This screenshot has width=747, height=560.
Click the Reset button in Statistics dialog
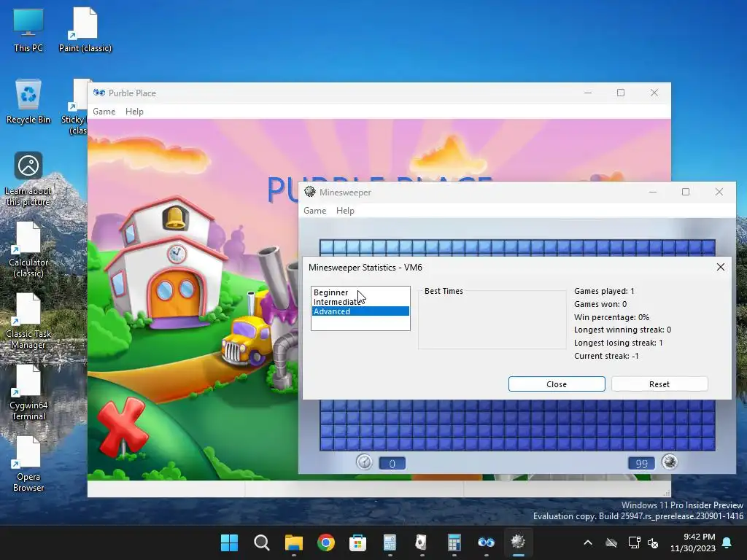pyautogui.click(x=659, y=384)
